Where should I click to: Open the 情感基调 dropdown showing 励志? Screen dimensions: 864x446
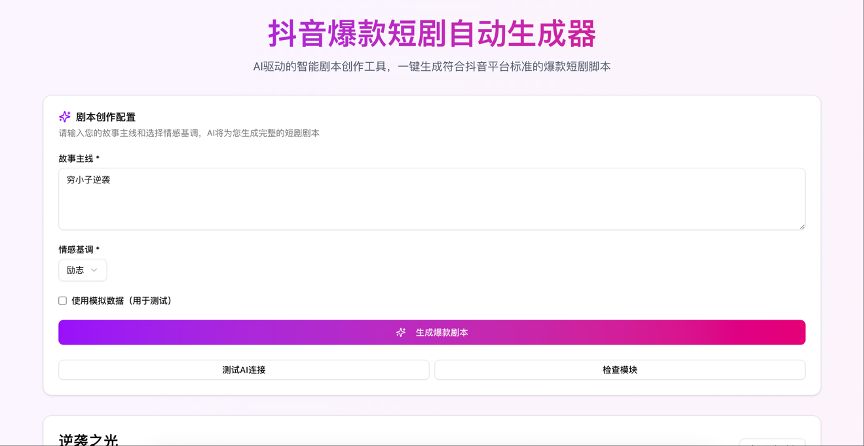pos(83,270)
